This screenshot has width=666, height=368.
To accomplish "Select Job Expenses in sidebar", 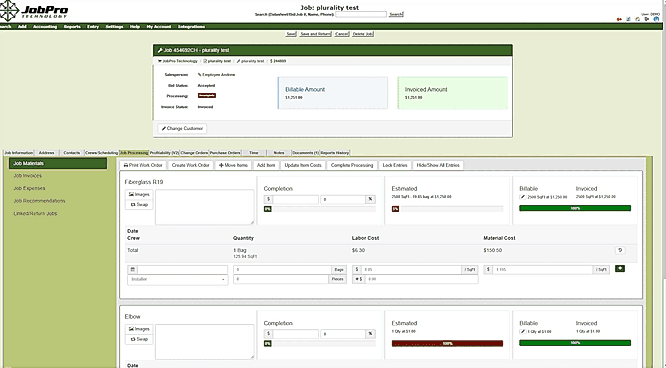I will (x=29, y=188).
